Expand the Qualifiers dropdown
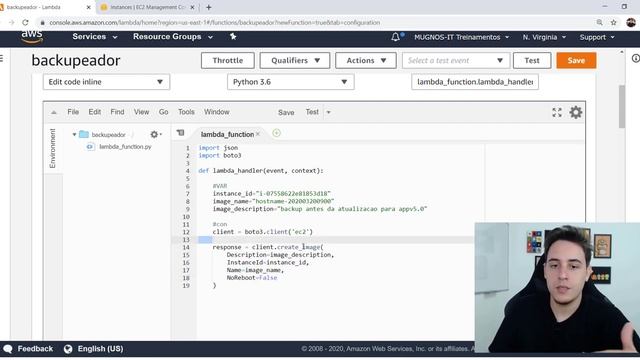Viewport: 640px width, 360px height. 295,60
